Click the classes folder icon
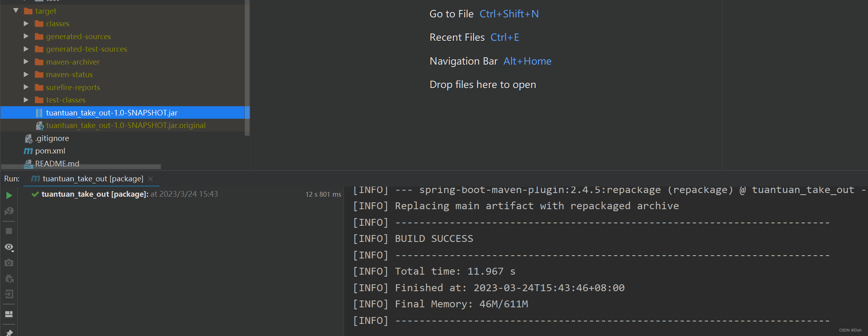Image resolution: width=868 pixels, height=336 pixels. (x=39, y=23)
